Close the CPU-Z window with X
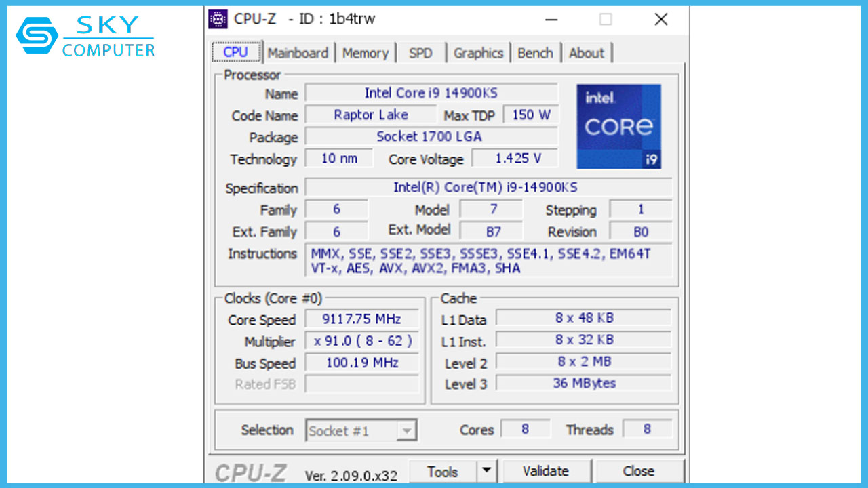This screenshot has height=488, width=868. coord(660,20)
